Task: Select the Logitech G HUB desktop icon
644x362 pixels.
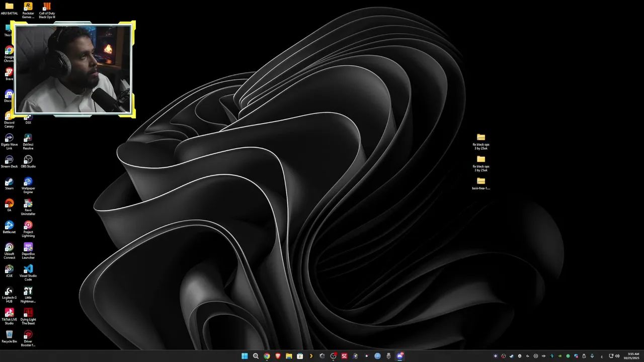Action: pos(9,295)
